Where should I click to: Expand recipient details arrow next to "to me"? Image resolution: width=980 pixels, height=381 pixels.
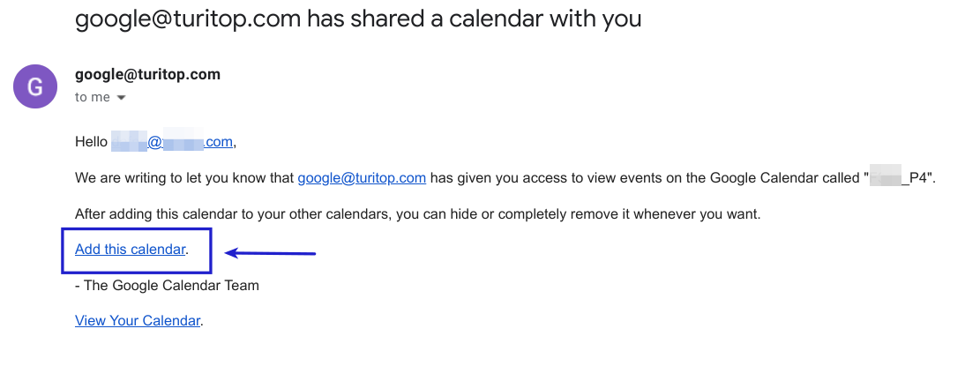[121, 98]
